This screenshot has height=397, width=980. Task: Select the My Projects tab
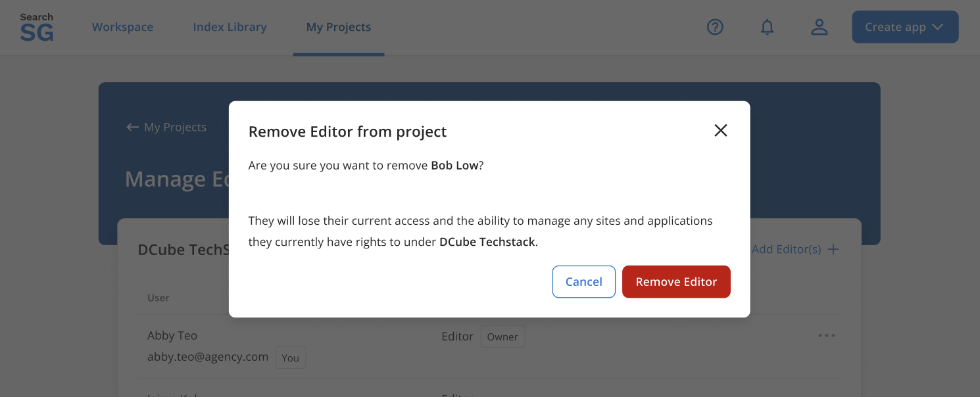click(x=339, y=27)
